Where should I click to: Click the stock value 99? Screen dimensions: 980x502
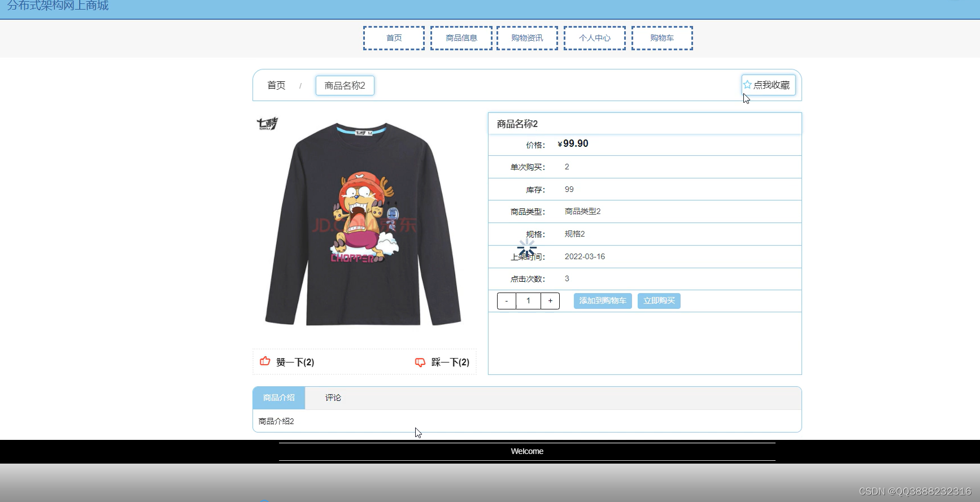pos(569,189)
